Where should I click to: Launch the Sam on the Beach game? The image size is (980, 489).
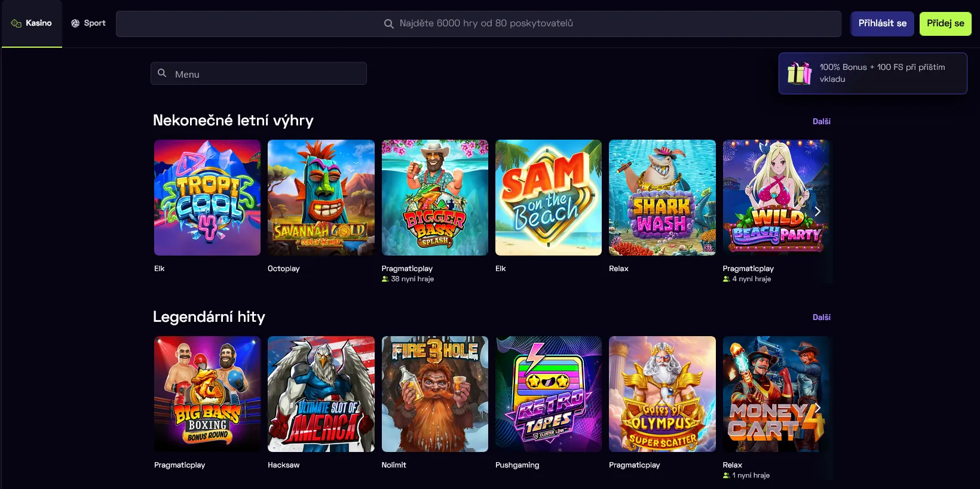[548, 198]
